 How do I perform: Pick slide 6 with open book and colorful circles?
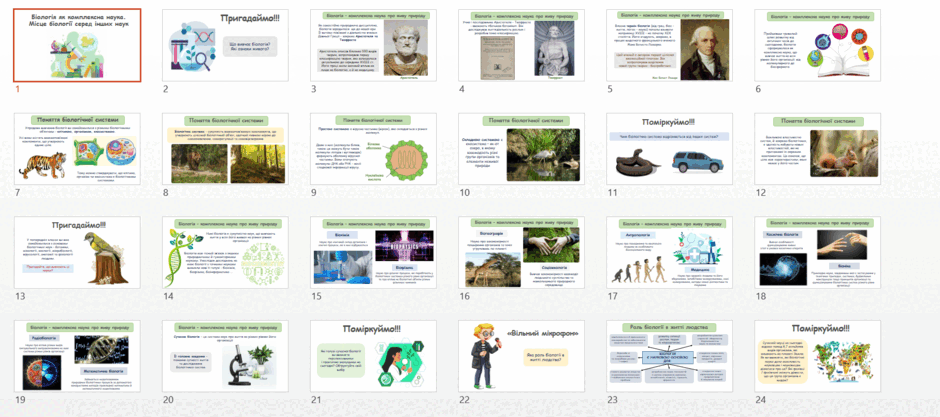click(x=818, y=45)
